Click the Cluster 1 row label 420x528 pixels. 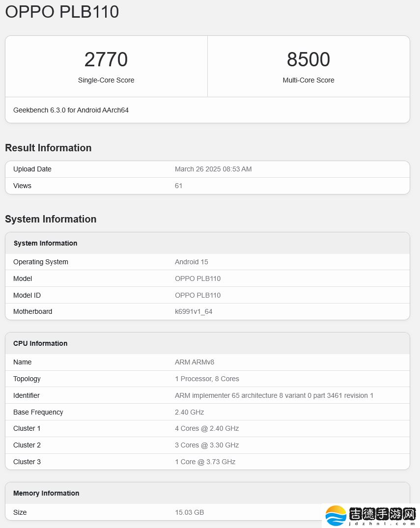click(27, 428)
